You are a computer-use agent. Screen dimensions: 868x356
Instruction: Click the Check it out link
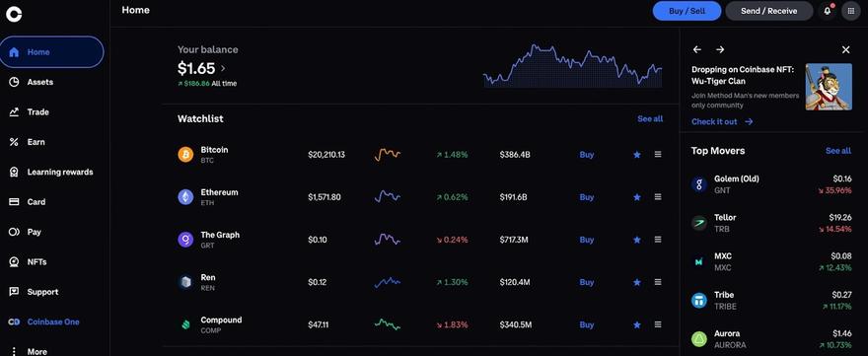[722, 122]
